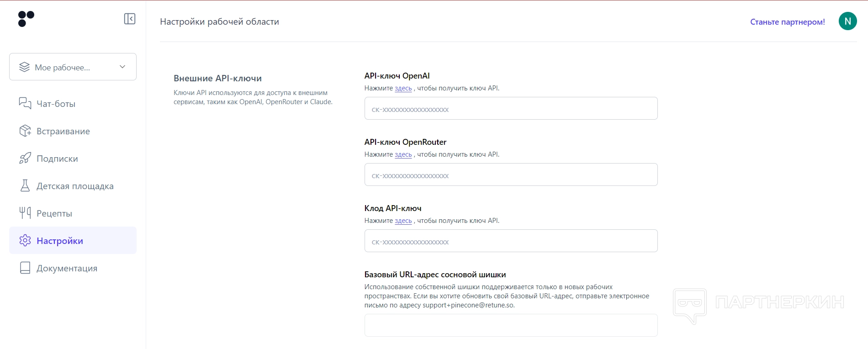Go to the Подписки section
The image size is (868, 349).
point(57,159)
